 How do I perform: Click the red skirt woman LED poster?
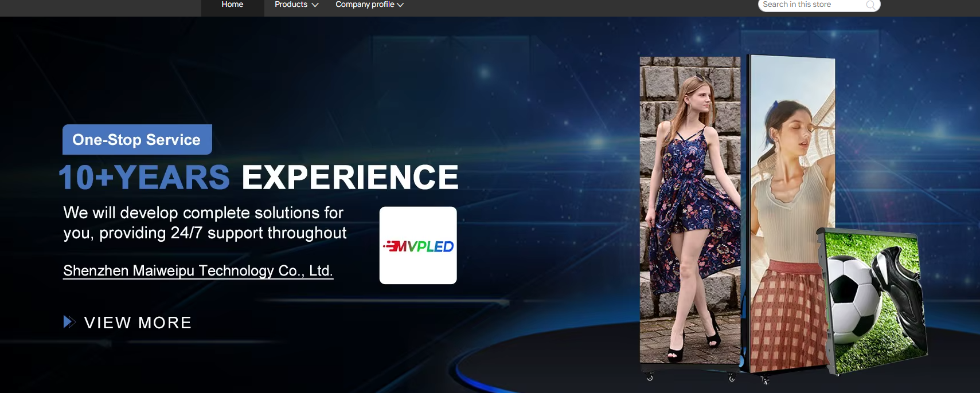(791, 213)
